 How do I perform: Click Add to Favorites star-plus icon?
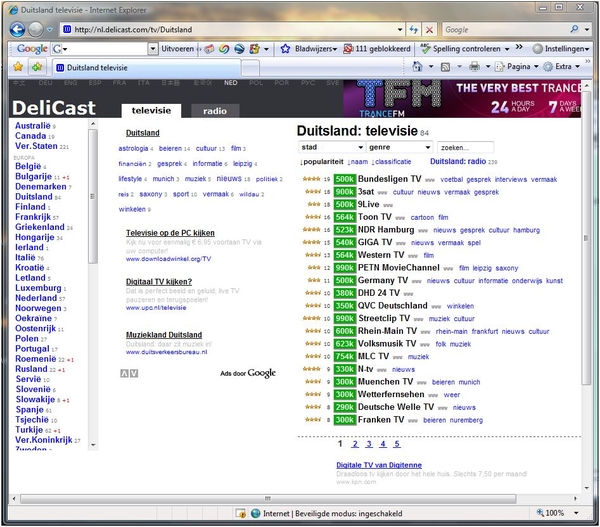coord(37,67)
